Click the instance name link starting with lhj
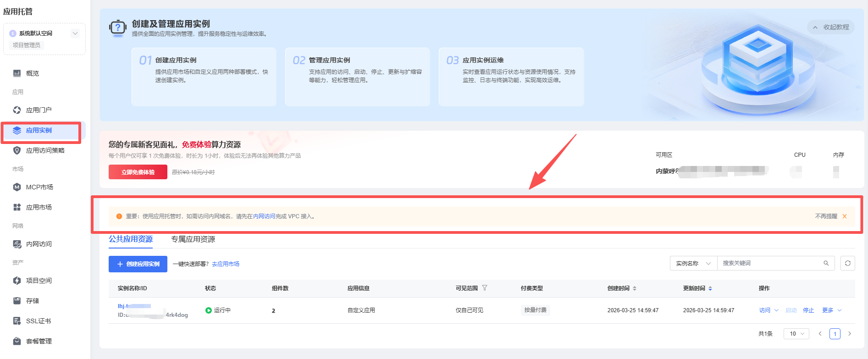Viewport: 868px width, 359px height. pyautogui.click(x=134, y=306)
